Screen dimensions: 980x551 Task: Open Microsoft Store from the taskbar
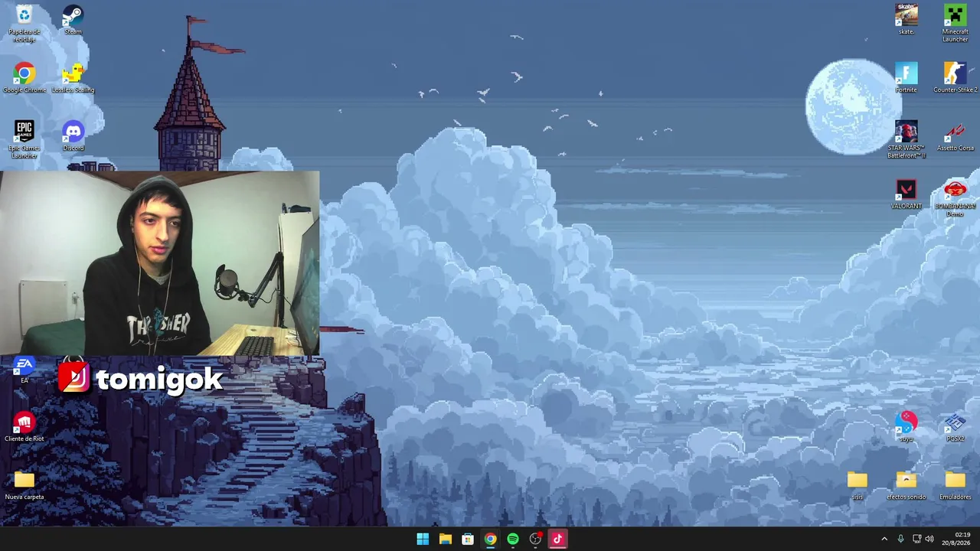(468, 539)
